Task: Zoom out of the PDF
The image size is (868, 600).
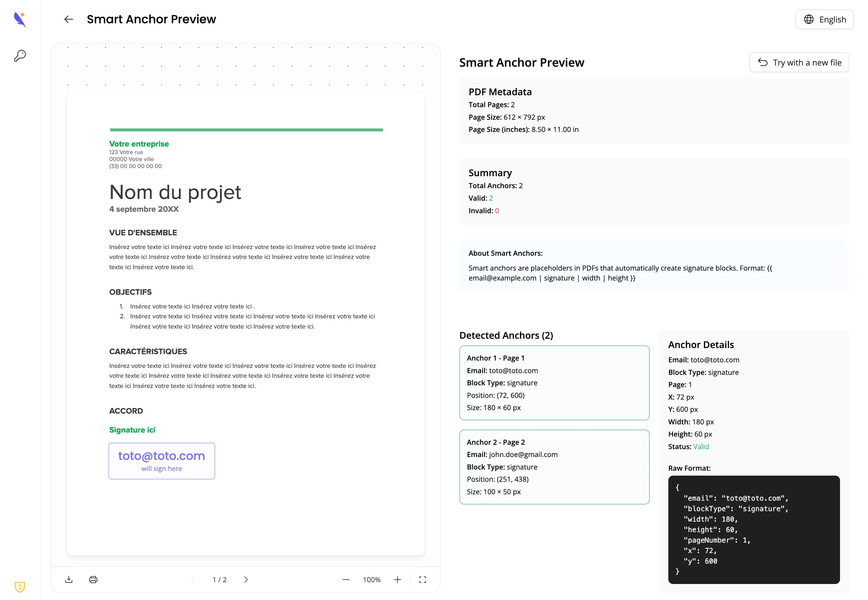Action: click(346, 579)
